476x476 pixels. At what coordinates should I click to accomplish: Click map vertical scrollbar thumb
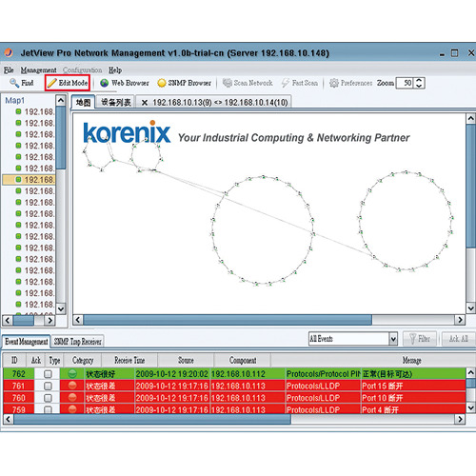click(471, 186)
